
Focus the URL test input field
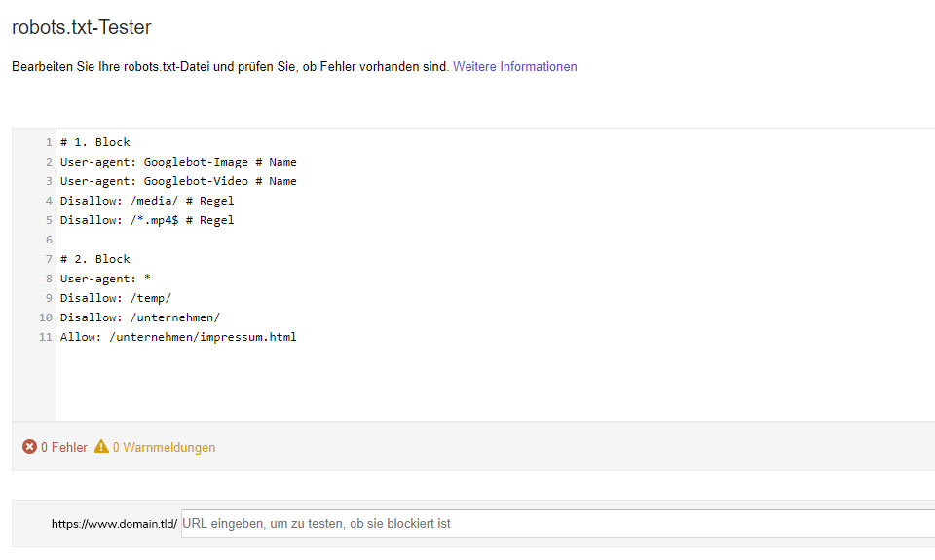[558, 524]
